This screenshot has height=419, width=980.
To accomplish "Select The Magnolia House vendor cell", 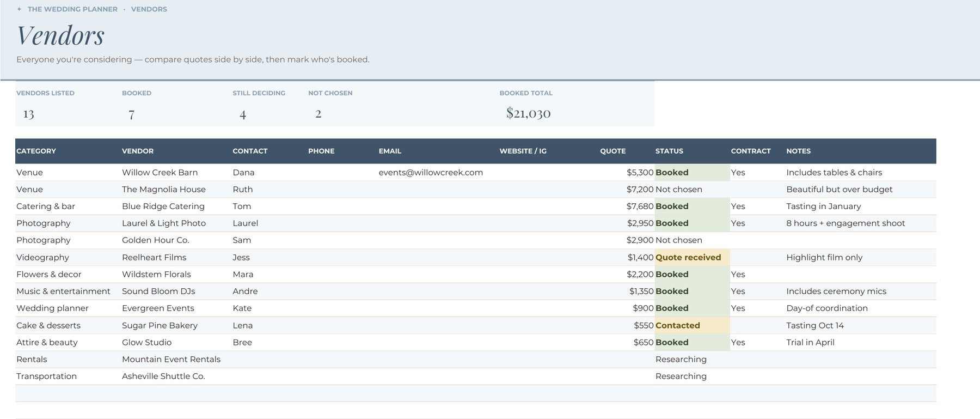I will 164,189.
